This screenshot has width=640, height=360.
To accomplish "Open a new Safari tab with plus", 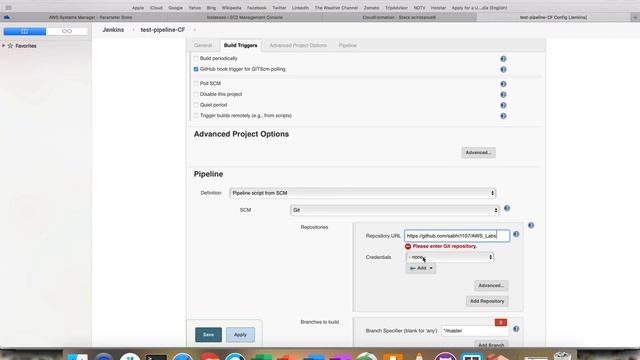I will click(x=635, y=18).
